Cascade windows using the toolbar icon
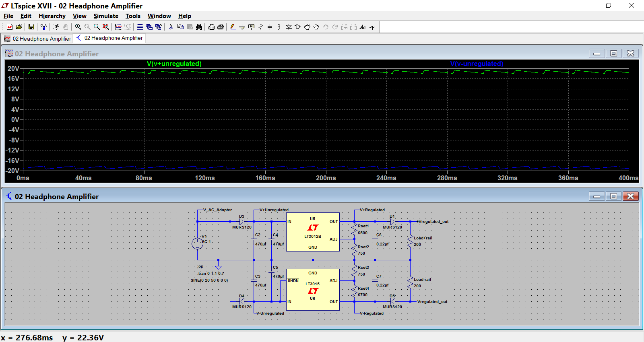Screen dimensions: 644x342 [149, 27]
